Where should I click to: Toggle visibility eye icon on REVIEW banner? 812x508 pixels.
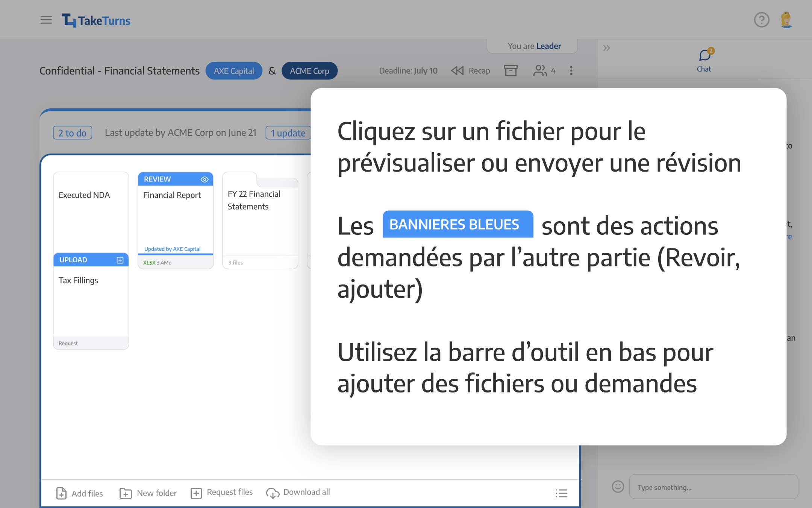[205, 179]
